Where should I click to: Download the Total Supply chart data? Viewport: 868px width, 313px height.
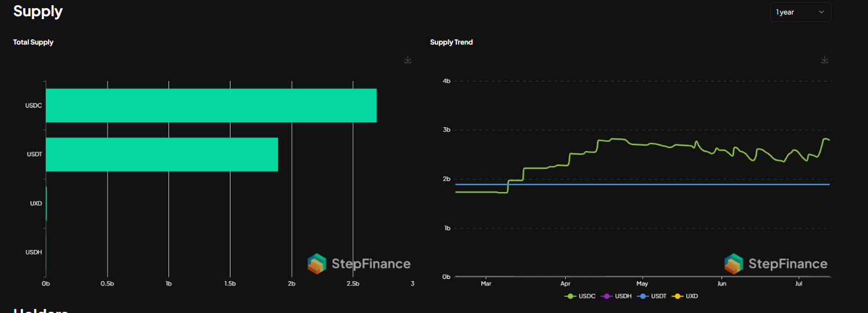pos(408,60)
